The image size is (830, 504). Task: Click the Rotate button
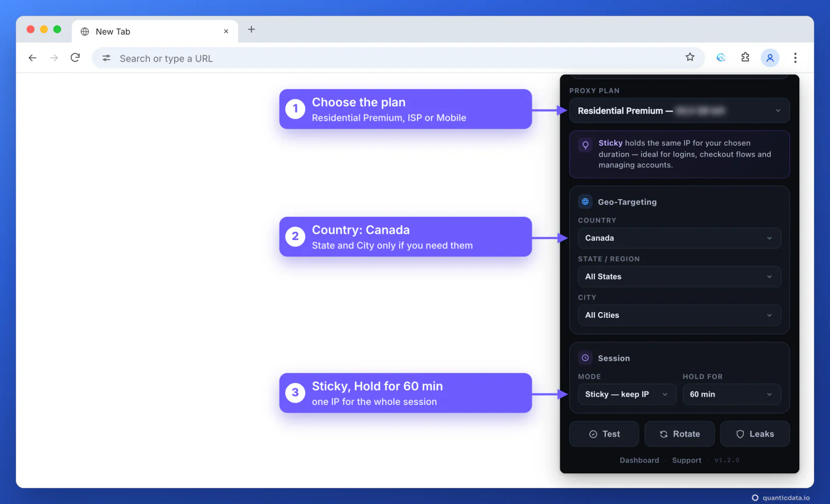tap(680, 434)
